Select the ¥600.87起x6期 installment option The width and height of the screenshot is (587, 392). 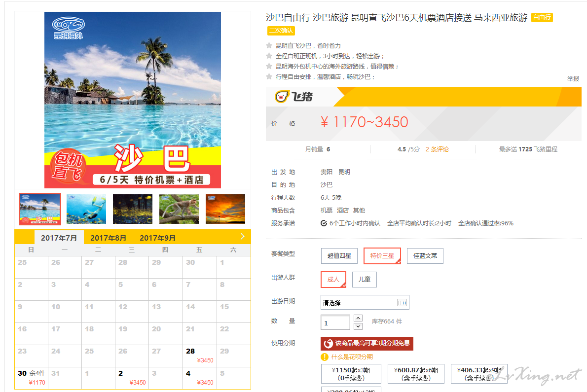point(416,374)
